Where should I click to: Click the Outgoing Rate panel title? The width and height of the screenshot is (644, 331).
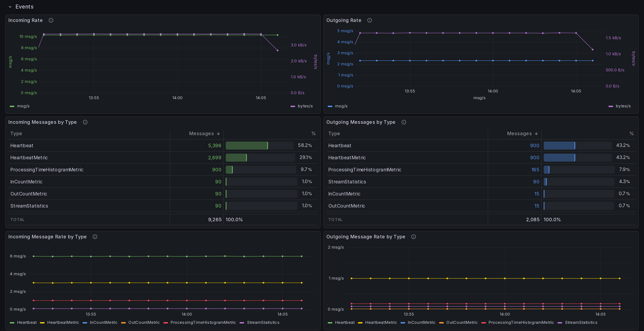(344, 20)
